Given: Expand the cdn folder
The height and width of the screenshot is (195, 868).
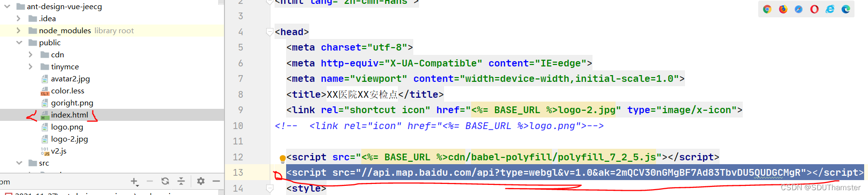Looking at the screenshot, I should pyautogui.click(x=30, y=55).
